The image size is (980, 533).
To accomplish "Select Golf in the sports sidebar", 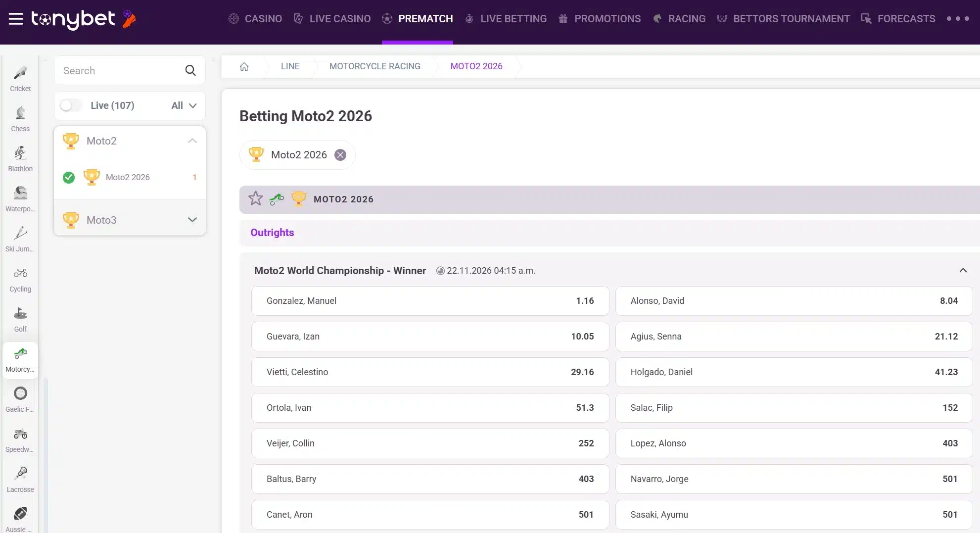I will tap(20, 319).
